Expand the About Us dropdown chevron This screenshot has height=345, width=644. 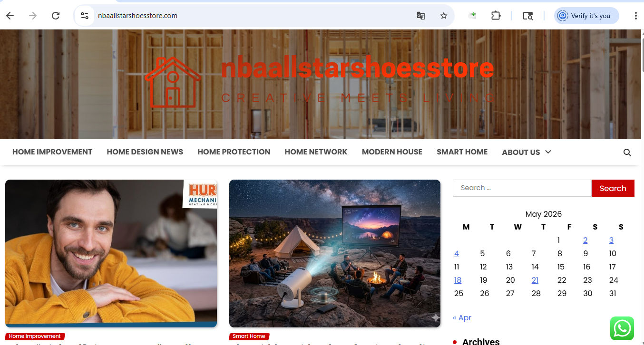[x=548, y=152]
